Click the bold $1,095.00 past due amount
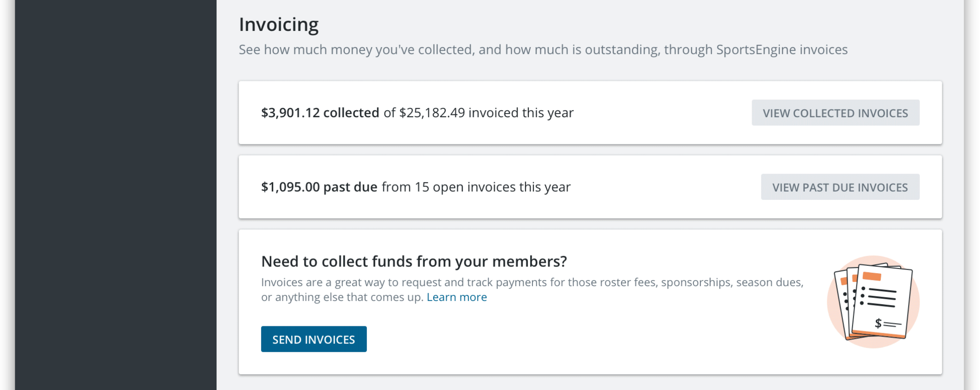 coord(319,187)
